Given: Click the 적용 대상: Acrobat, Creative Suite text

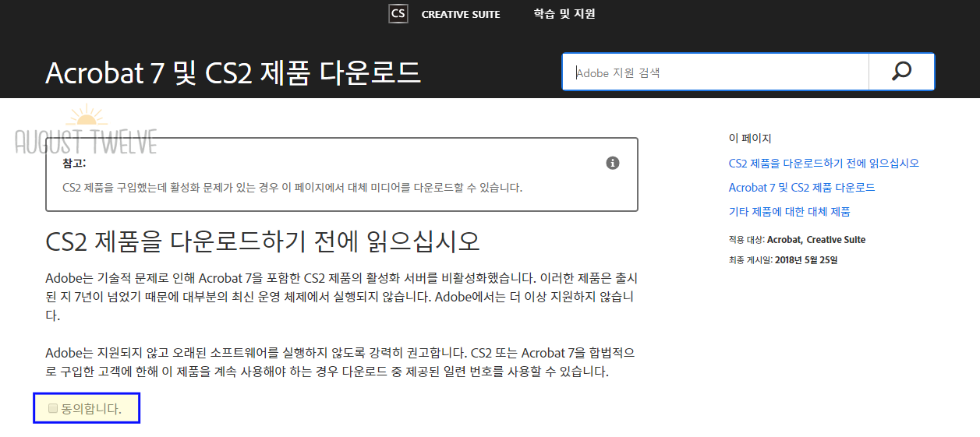Looking at the screenshot, I should (797, 240).
